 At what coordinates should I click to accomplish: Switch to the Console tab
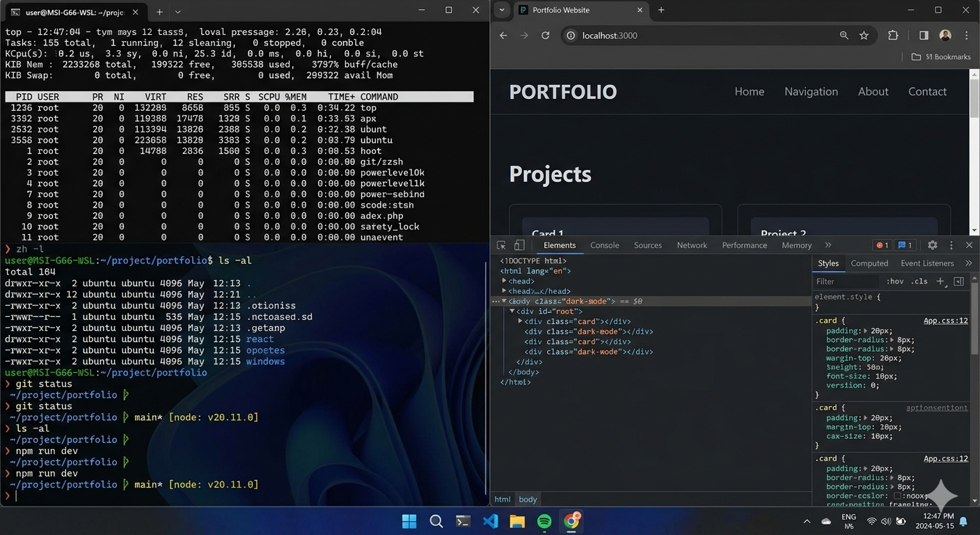[x=604, y=245]
